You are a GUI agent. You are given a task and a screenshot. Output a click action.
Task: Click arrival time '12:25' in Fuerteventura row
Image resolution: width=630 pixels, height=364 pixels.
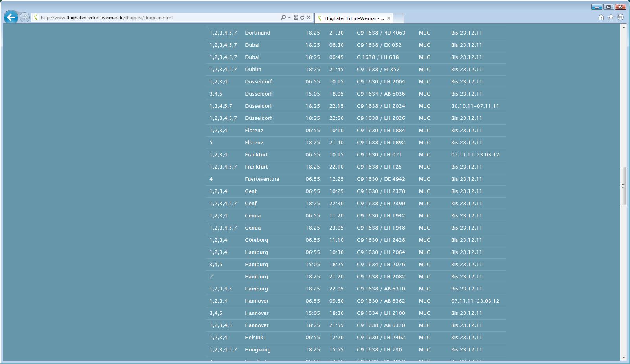(x=336, y=179)
